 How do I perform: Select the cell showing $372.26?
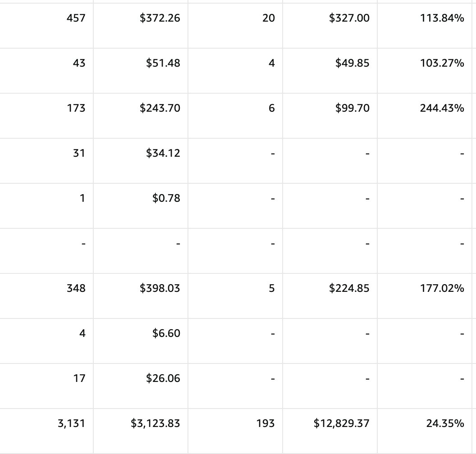point(141,26)
